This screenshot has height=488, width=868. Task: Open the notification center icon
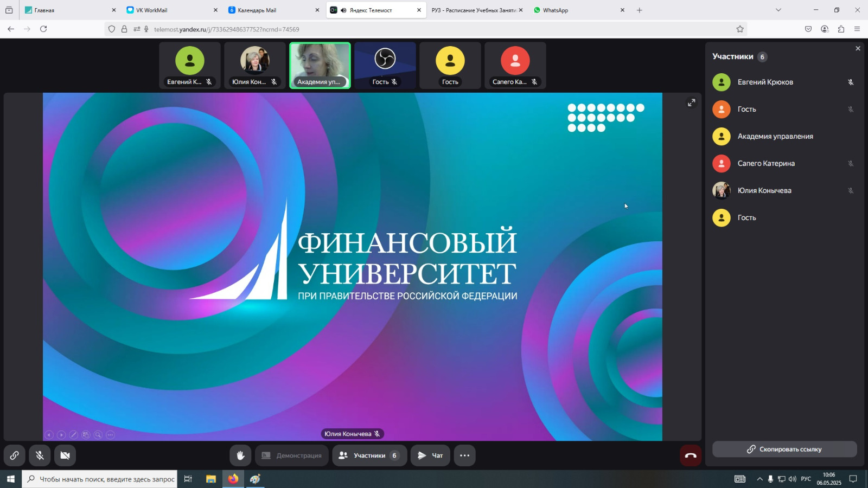click(853, 479)
